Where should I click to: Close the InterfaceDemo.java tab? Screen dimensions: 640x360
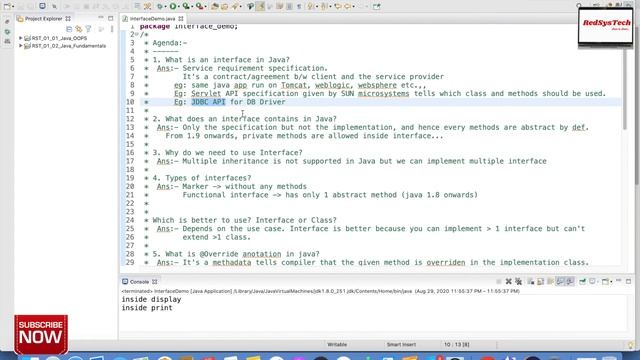tap(181, 19)
